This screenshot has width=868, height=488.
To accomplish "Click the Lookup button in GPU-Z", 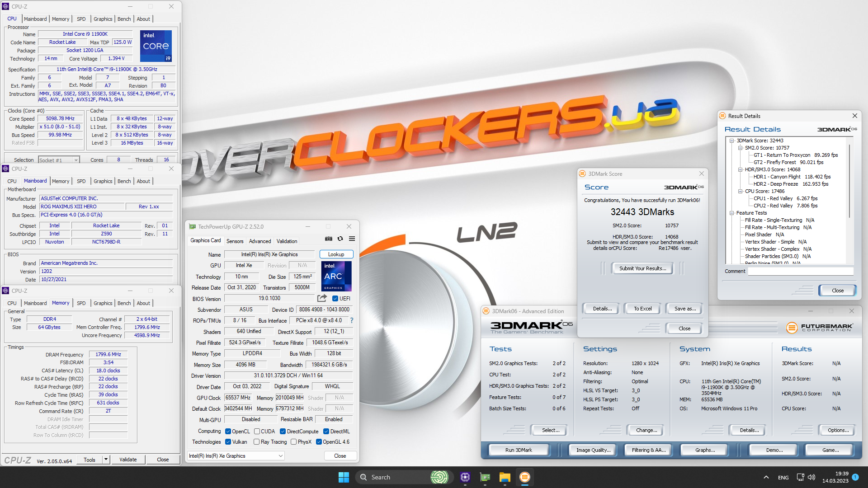I will [336, 254].
